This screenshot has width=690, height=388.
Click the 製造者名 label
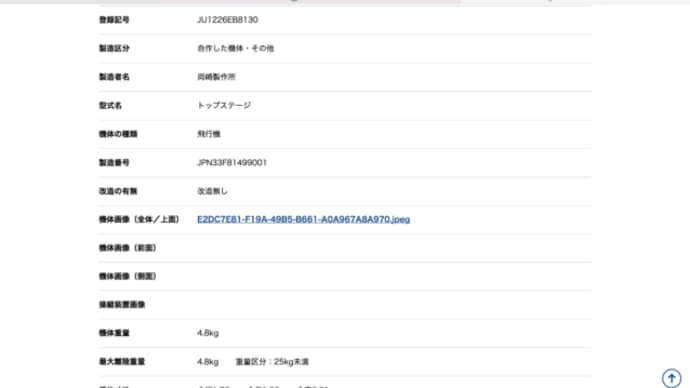114,77
